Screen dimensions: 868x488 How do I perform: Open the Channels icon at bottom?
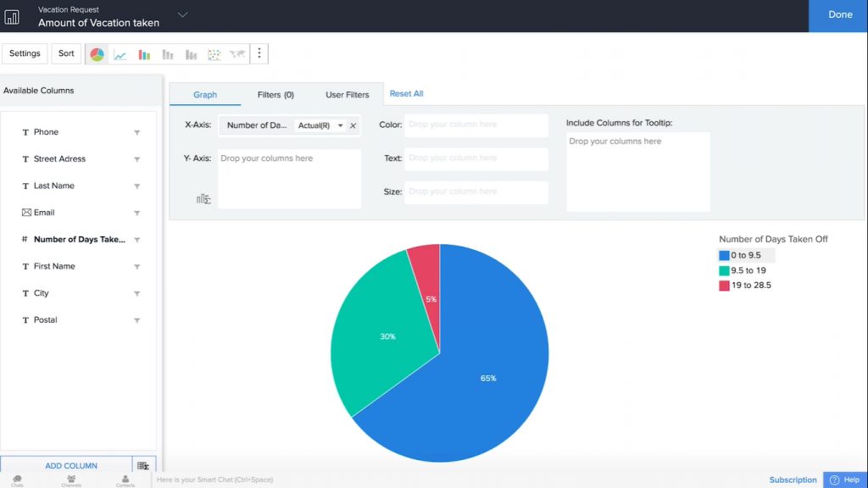click(71, 479)
